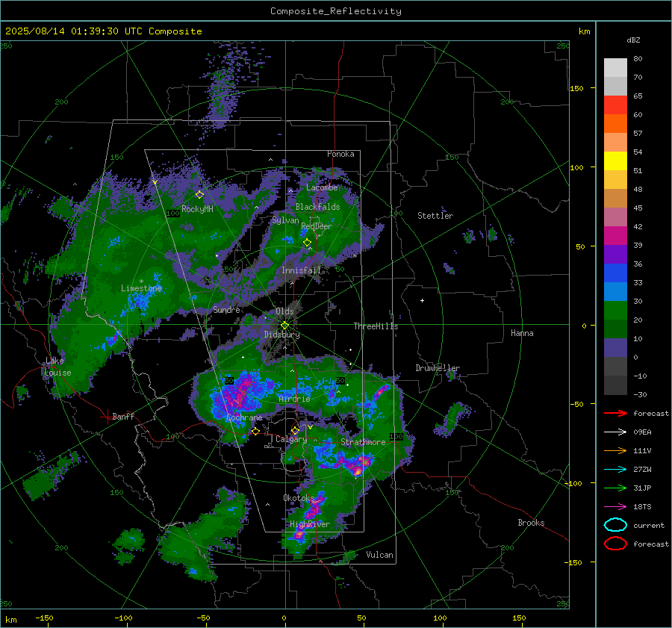Click the red forecast arrow legend icon
This screenshot has height=628, width=672.
coord(615,413)
